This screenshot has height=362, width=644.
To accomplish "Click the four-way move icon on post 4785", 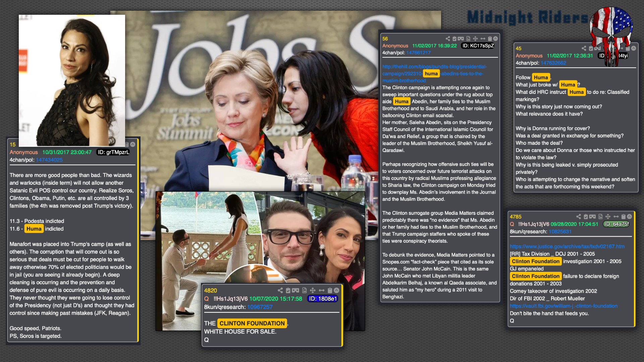I will tap(608, 217).
